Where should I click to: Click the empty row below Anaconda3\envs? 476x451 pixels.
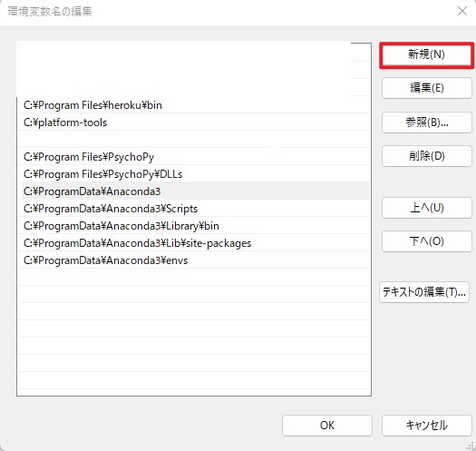[194, 277]
